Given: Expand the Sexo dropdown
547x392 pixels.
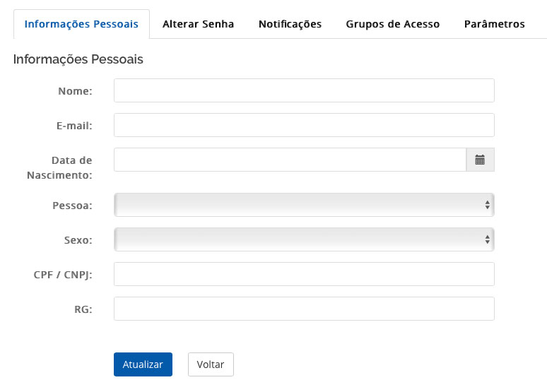Looking at the screenshot, I should 304,239.
